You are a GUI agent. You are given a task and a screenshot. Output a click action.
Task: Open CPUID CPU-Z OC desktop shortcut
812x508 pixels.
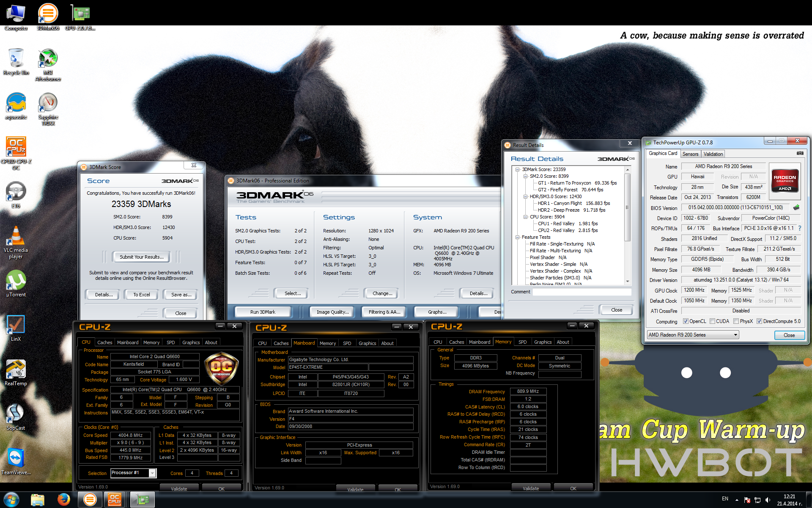[x=16, y=153]
